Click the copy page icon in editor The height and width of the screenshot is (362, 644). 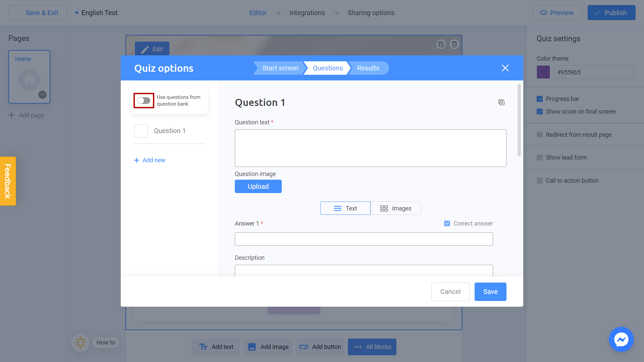pyautogui.click(x=440, y=44)
